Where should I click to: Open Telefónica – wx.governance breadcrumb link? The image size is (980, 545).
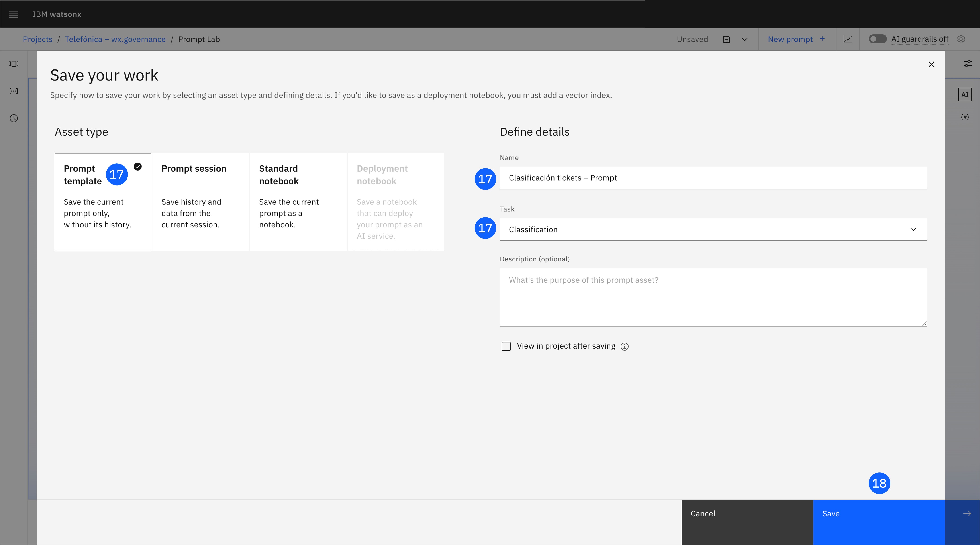115,39
